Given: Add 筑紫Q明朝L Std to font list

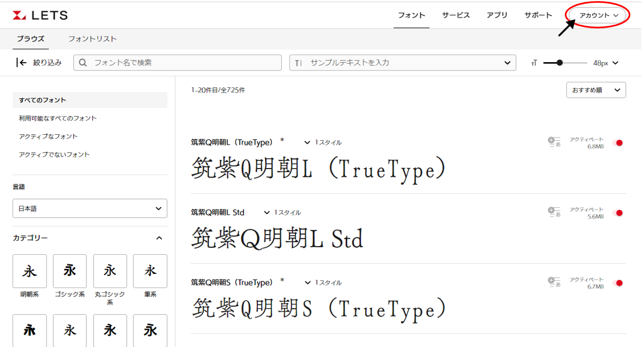Looking at the screenshot, I should [554, 212].
